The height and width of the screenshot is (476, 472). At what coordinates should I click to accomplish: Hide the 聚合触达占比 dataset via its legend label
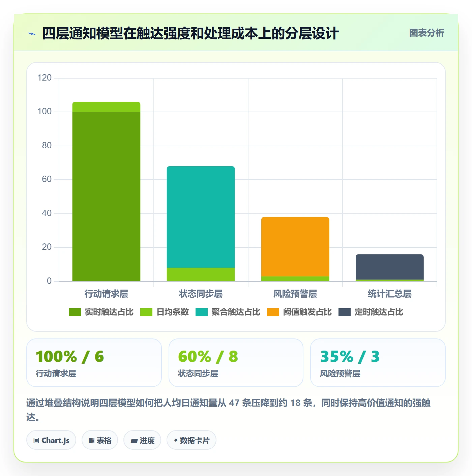[236, 312]
